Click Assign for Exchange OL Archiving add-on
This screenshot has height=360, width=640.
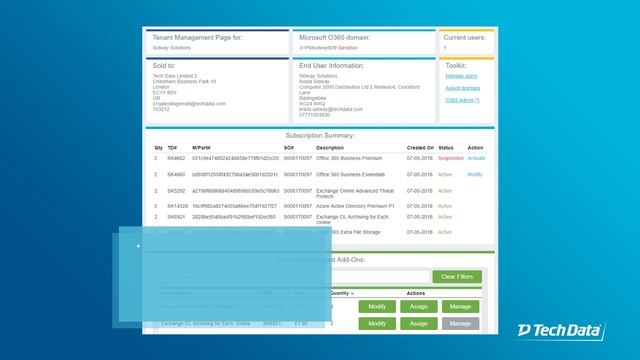point(418,323)
